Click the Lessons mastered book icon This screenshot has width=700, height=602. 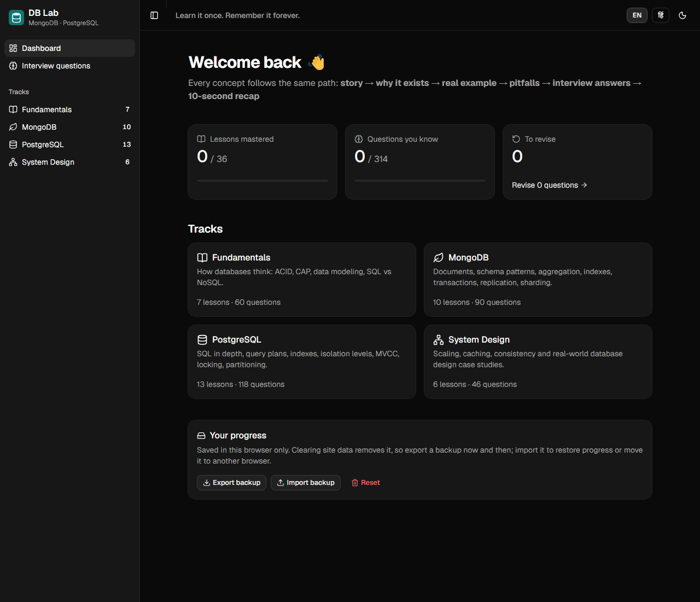pos(201,139)
